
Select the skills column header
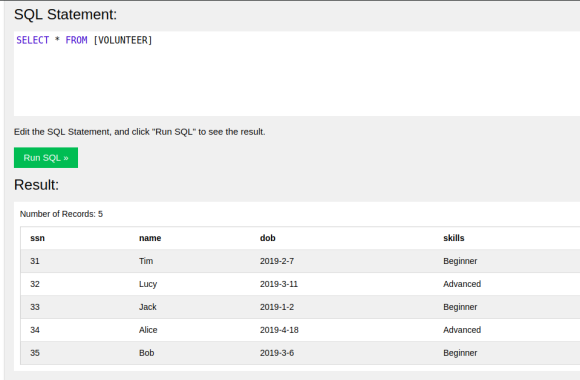coord(453,238)
